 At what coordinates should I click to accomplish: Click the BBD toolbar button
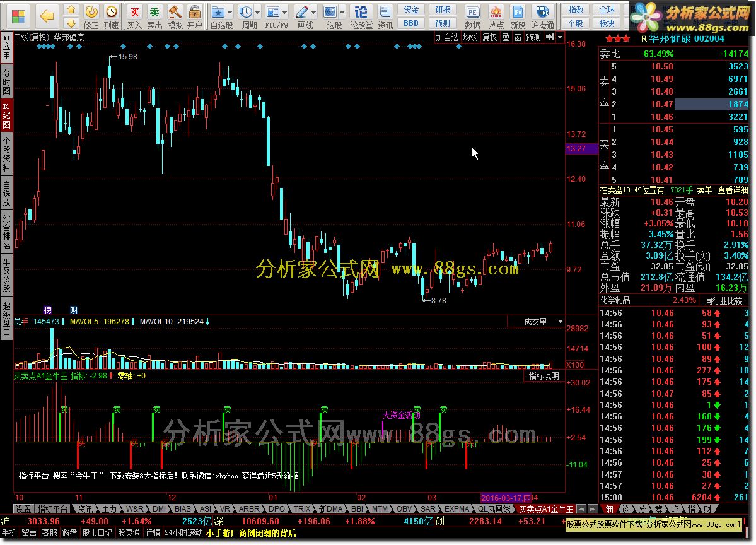[x=411, y=23]
